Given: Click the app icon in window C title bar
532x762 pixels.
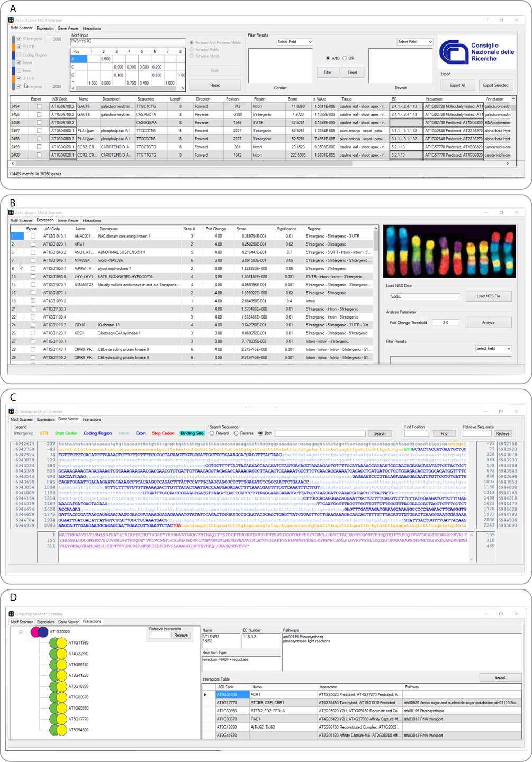Looking at the screenshot, I should coord(11,411).
